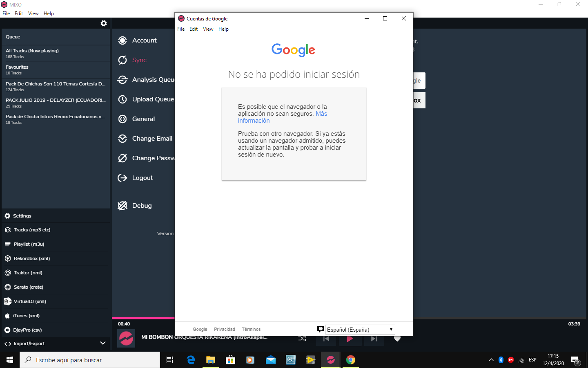Open the Debug section
The height and width of the screenshot is (368, 588).
pos(141,206)
